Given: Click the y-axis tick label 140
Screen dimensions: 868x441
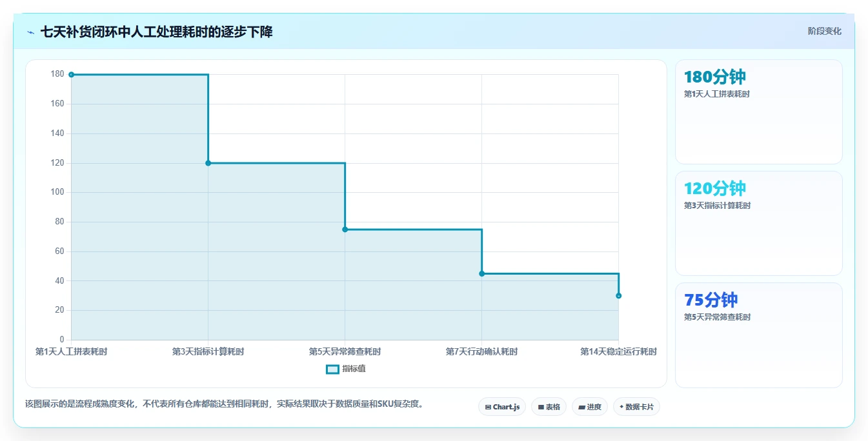Looking at the screenshot, I should 57,133.
